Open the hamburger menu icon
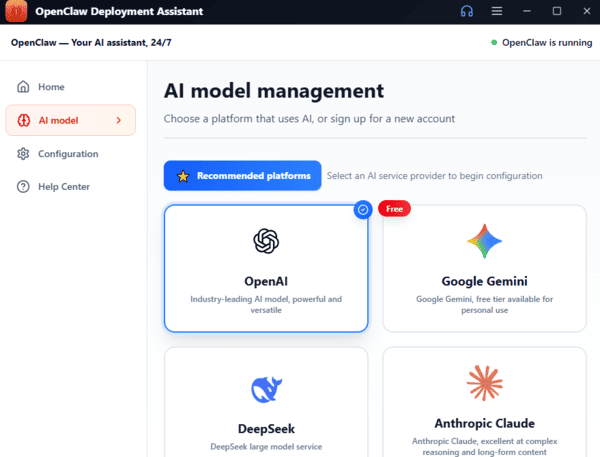Screen dimensions: 600x457 pos(497,11)
